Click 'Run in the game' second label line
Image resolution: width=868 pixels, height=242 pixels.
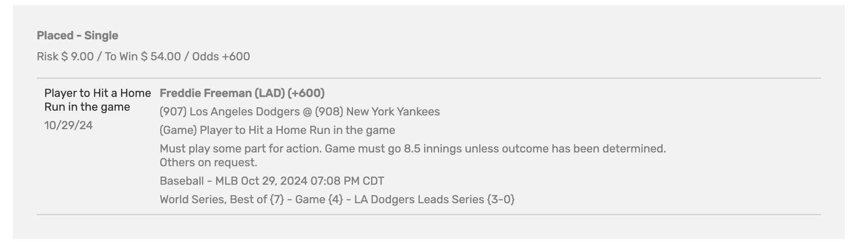[x=87, y=107]
